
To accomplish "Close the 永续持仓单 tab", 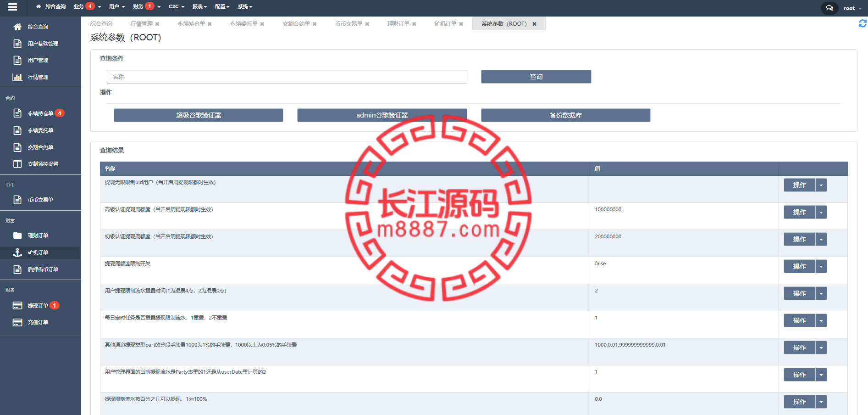I will [210, 24].
